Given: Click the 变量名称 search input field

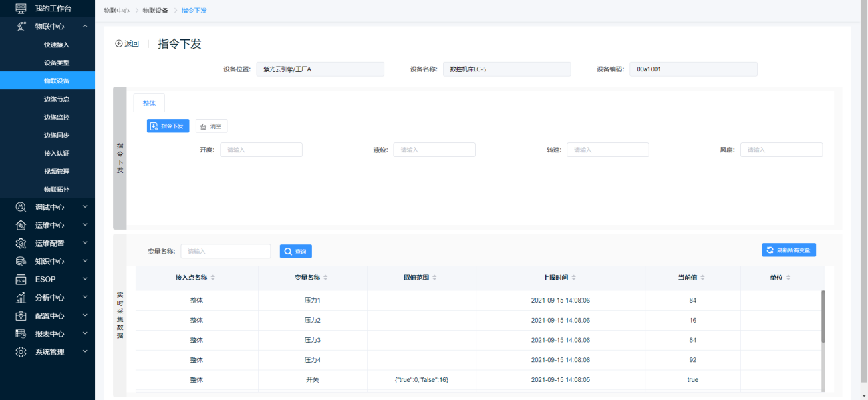Looking at the screenshot, I should 225,251.
